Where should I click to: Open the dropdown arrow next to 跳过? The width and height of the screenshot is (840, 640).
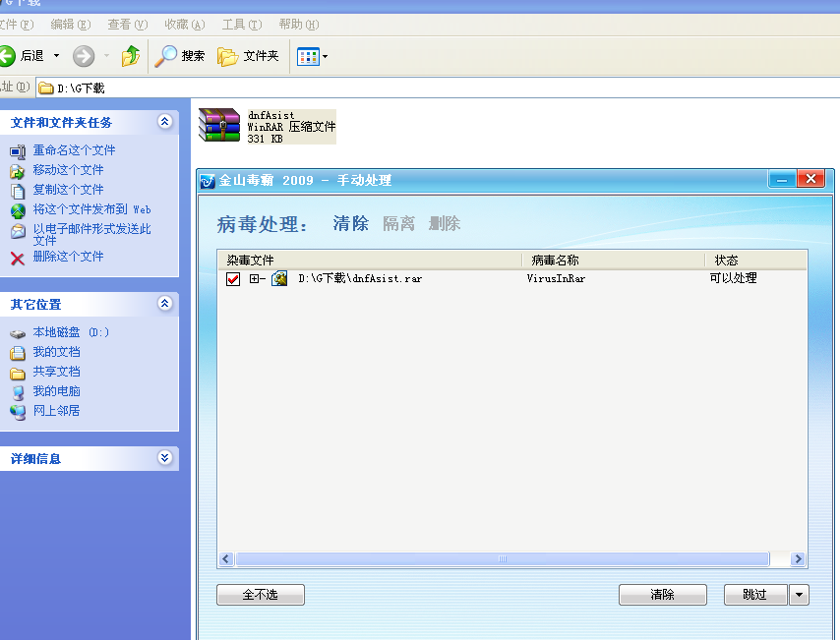(x=799, y=595)
